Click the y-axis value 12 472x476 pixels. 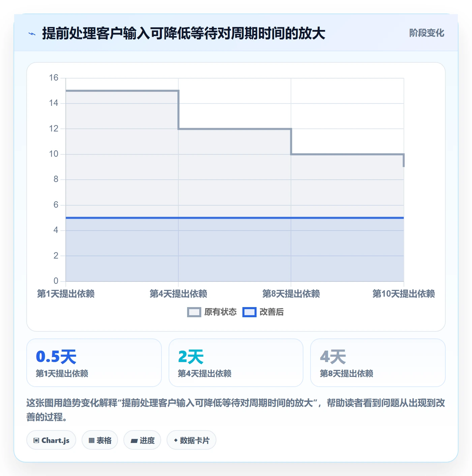pyautogui.click(x=54, y=129)
